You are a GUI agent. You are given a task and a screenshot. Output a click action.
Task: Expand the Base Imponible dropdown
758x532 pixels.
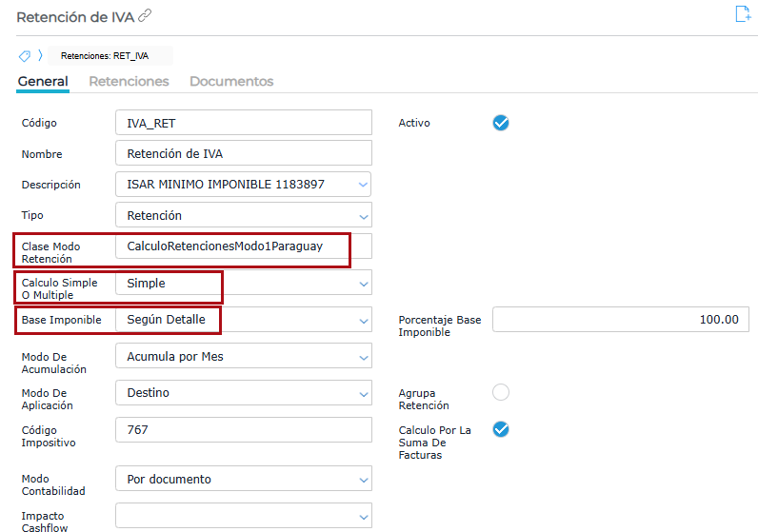click(x=362, y=321)
